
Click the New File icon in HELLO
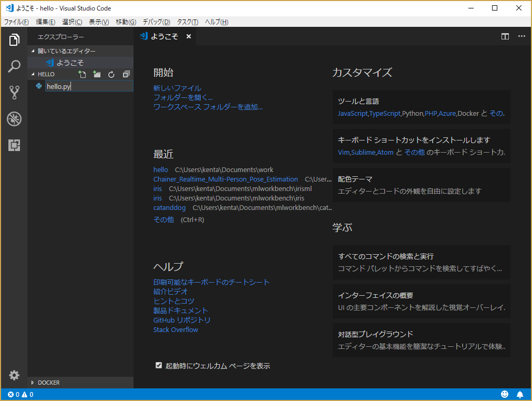tap(82, 74)
